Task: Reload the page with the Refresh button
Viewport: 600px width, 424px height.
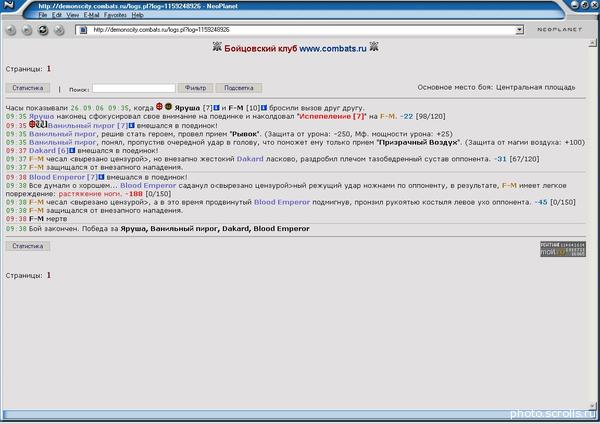Action: coord(43,30)
